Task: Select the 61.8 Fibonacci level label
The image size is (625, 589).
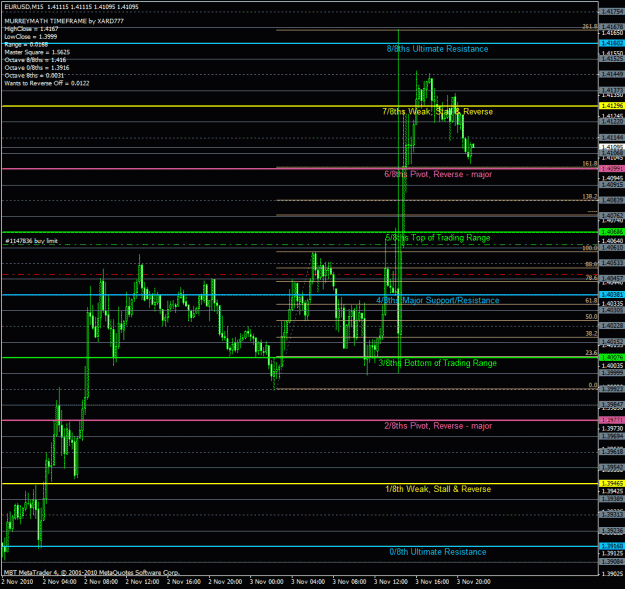Action: pyautogui.click(x=591, y=301)
